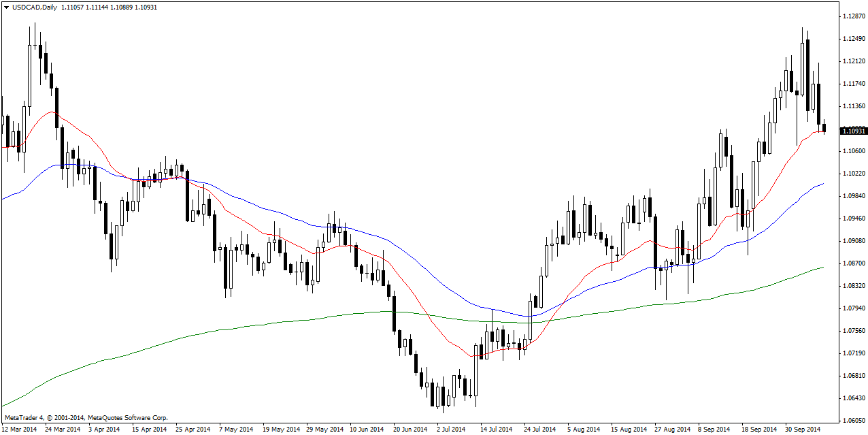Select the 2 Jul 2014 date label
The width and height of the screenshot is (868, 435).
[450, 430]
